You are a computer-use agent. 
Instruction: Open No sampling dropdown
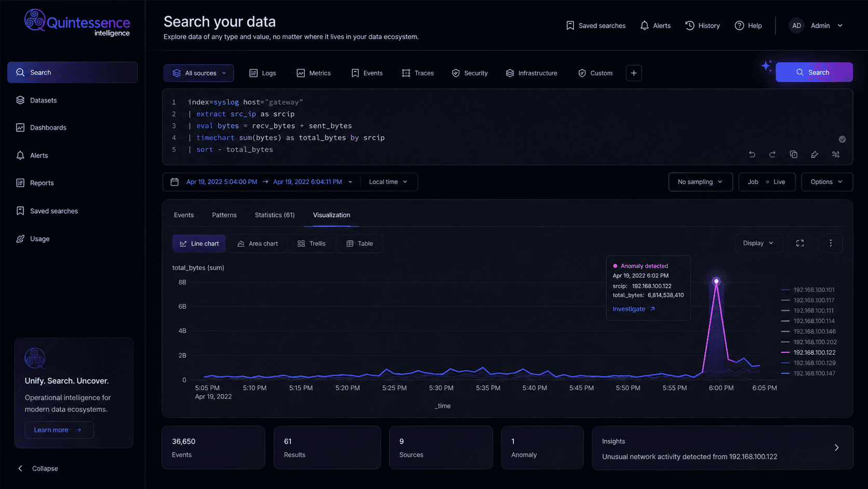pos(700,182)
